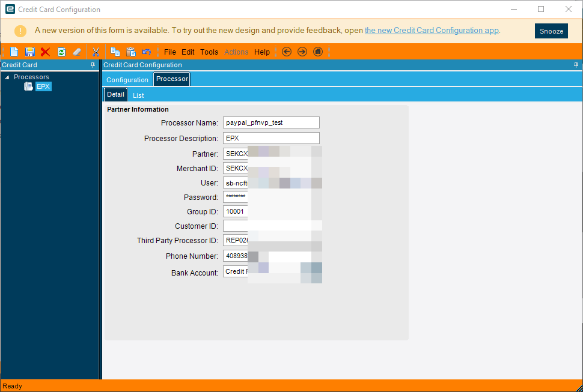This screenshot has height=392, width=583.
Task: Click the scissors Cut icon
Action: 96,52
